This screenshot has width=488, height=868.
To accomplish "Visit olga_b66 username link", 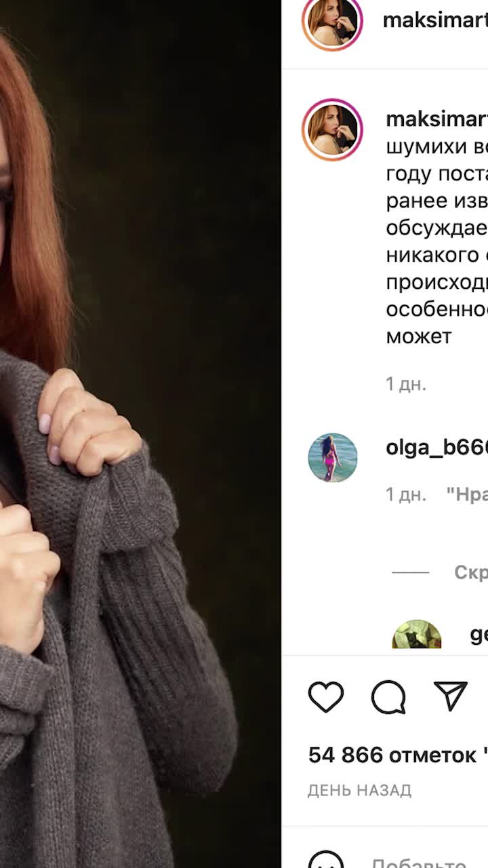I will (436, 448).
